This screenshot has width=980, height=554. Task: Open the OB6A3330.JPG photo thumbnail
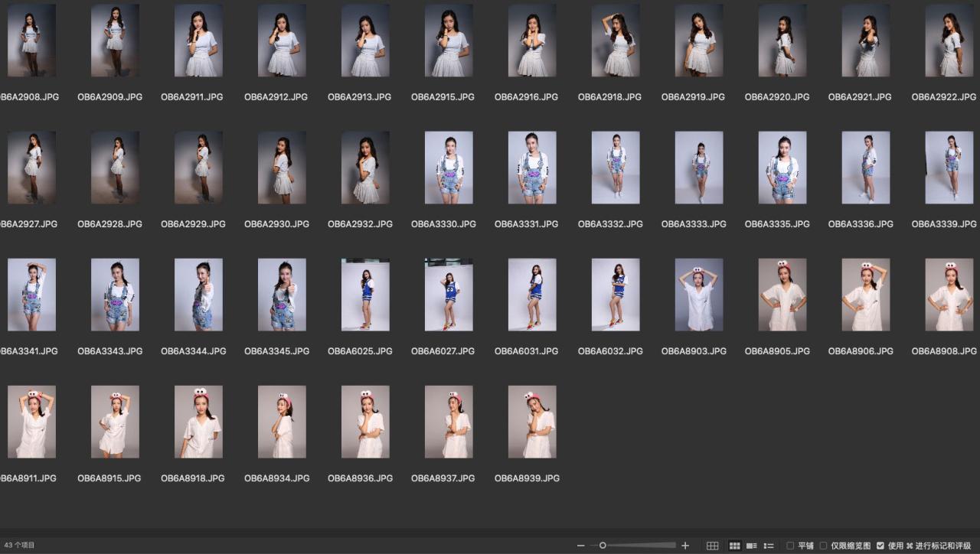(x=449, y=168)
